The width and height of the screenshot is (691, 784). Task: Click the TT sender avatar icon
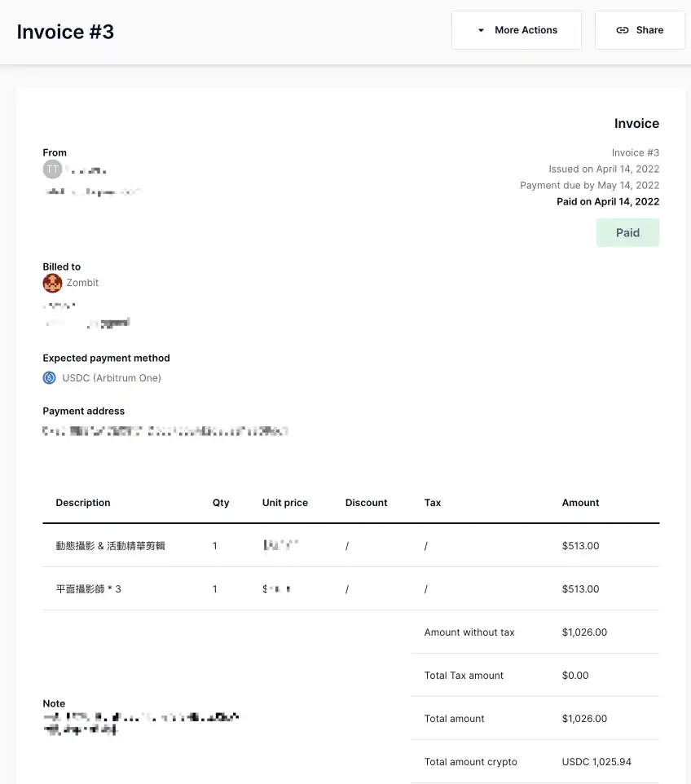(52, 170)
